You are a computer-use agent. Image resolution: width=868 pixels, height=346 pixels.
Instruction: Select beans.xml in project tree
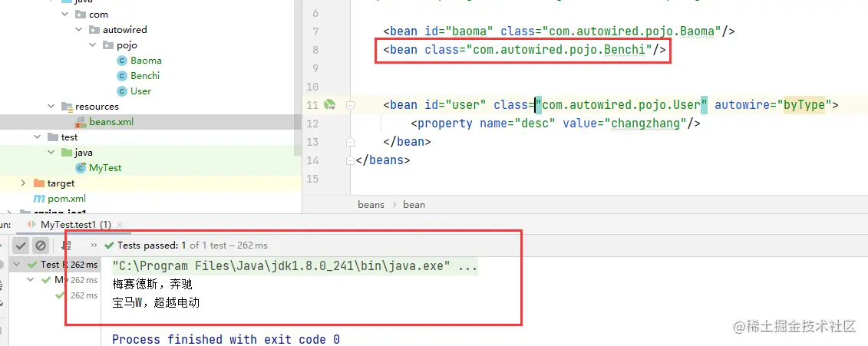pos(111,122)
